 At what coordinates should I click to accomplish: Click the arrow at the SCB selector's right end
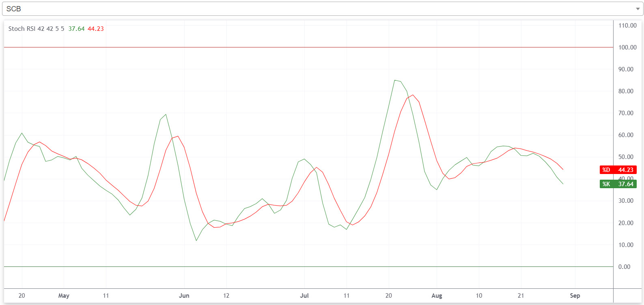(638, 9)
